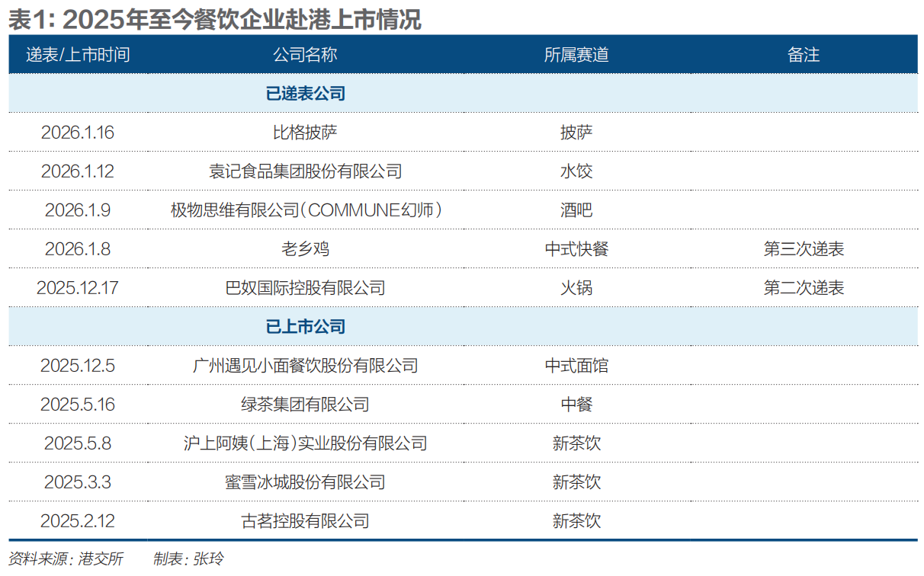The image size is (924, 576).
Task: Select the 绿茶集团有限公司 cell
Action: click(x=305, y=405)
